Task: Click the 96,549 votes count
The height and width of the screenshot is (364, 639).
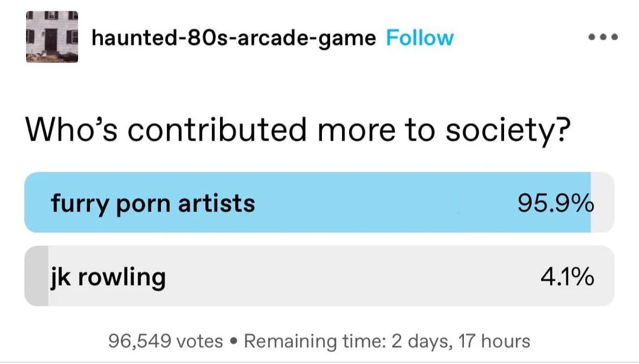Action: click(x=166, y=341)
